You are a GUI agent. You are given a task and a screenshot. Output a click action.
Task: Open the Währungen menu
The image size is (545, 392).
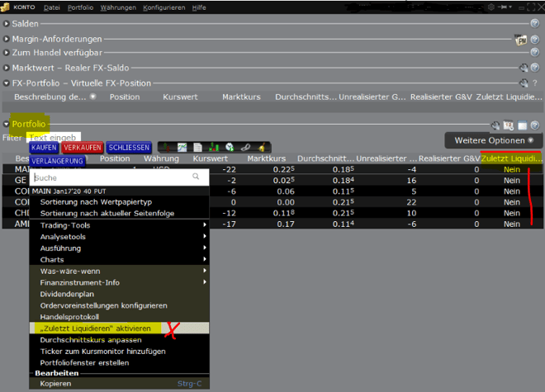pos(118,7)
